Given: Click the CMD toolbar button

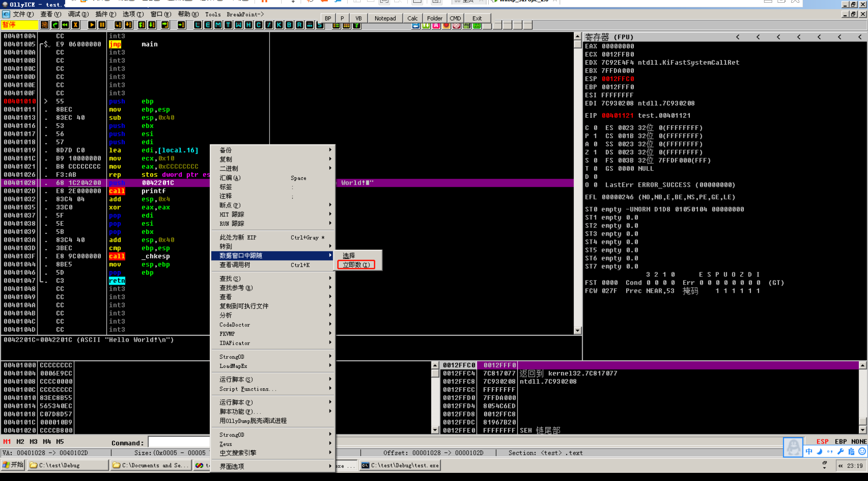Looking at the screenshot, I should pyautogui.click(x=455, y=18).
